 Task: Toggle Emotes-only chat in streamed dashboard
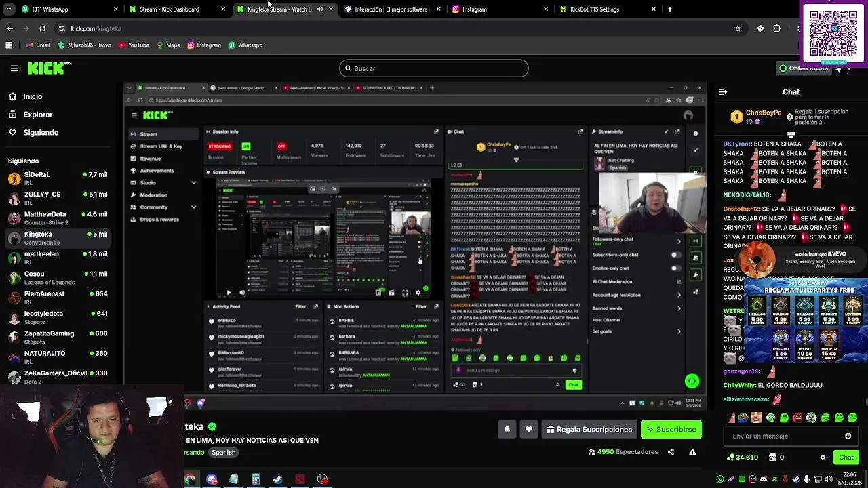(675, 268)
